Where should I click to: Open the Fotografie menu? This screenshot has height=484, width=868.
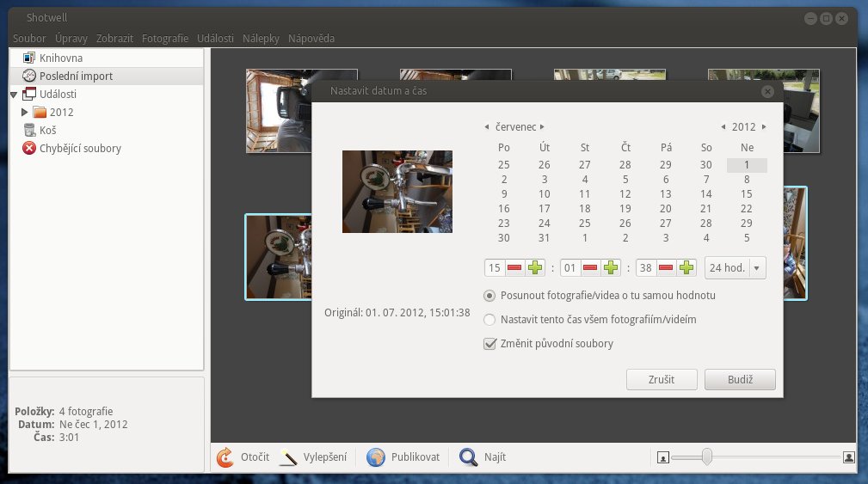click(164, 39)
